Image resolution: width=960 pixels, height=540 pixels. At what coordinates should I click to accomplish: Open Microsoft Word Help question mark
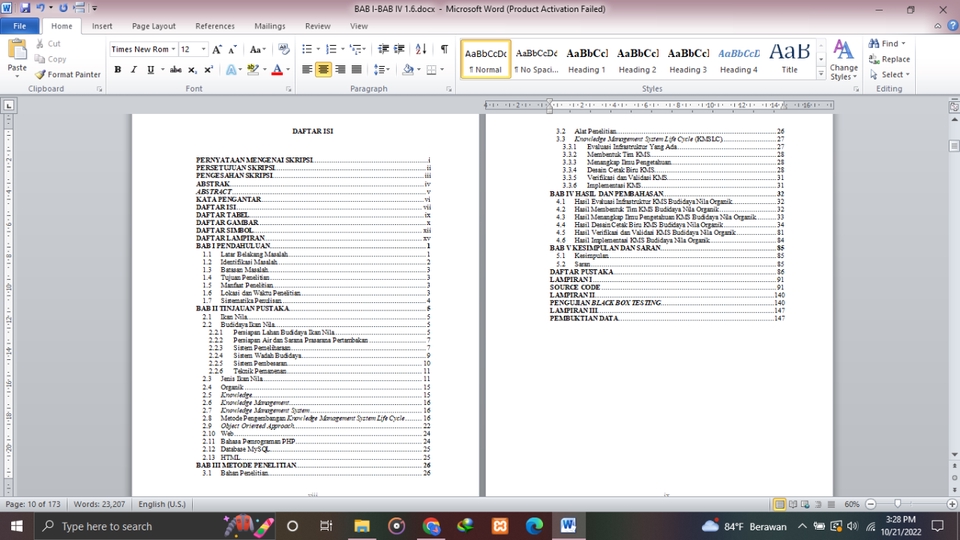tap(953, 26)
